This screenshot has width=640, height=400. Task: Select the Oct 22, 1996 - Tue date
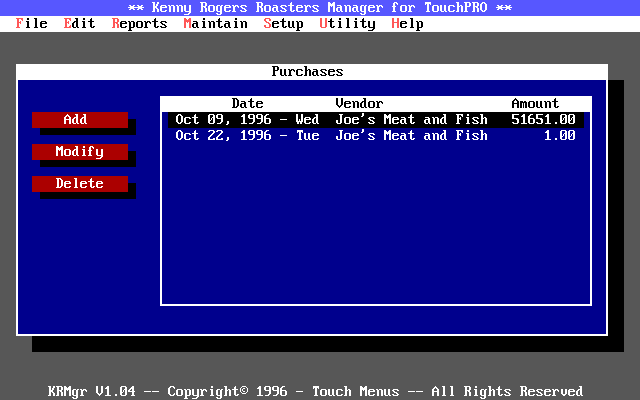tap(247, 136)
